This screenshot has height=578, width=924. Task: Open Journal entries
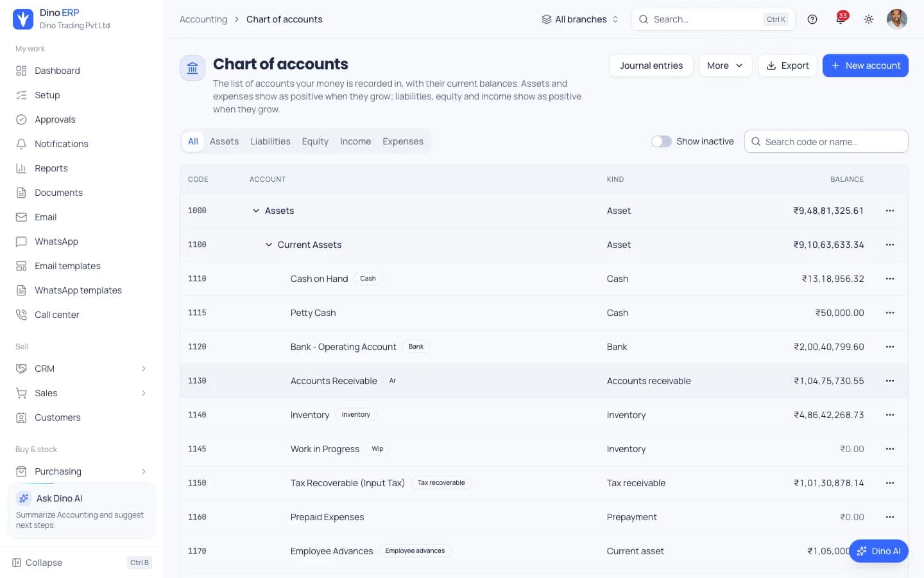(x=651, y=66)
